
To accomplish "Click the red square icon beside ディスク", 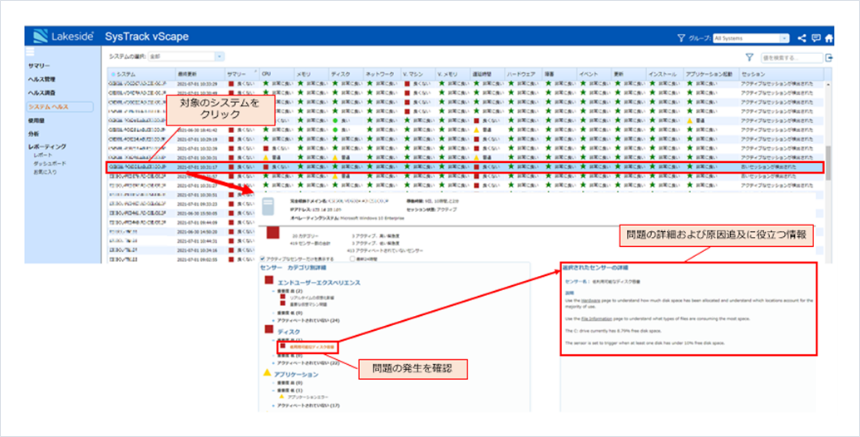I will click(x=268, y=329).
